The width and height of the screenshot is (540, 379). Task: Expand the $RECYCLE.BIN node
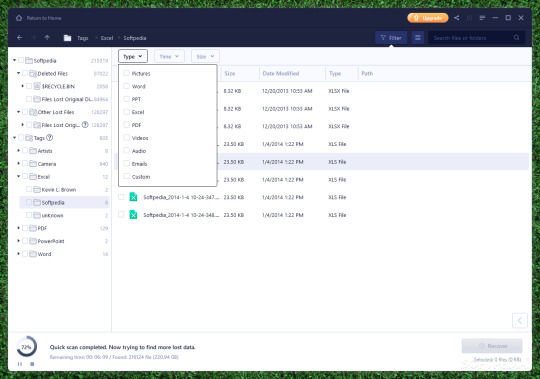click(x=23, y=86)
